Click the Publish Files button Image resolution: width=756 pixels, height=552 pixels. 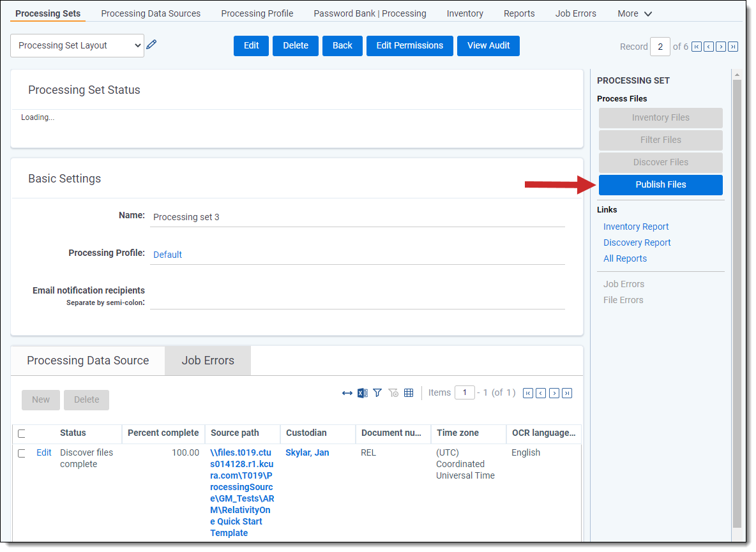[x=660, y=184]
